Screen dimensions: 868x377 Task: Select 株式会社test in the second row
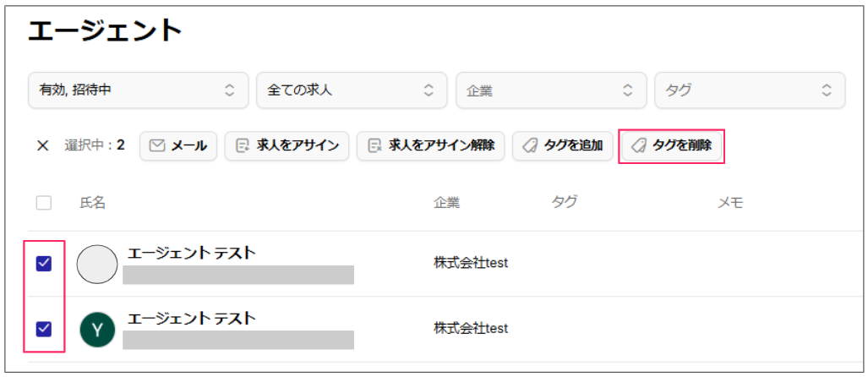[x=471, y=328]
